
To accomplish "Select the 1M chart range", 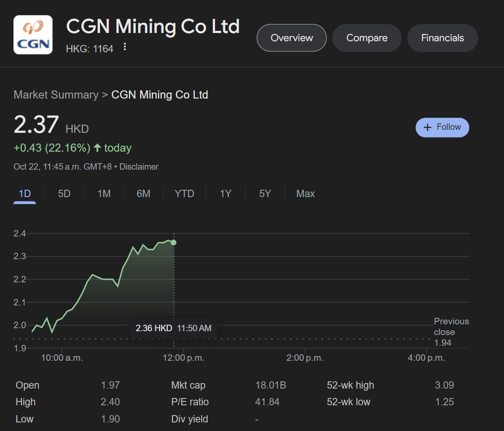I will (104, 194).
